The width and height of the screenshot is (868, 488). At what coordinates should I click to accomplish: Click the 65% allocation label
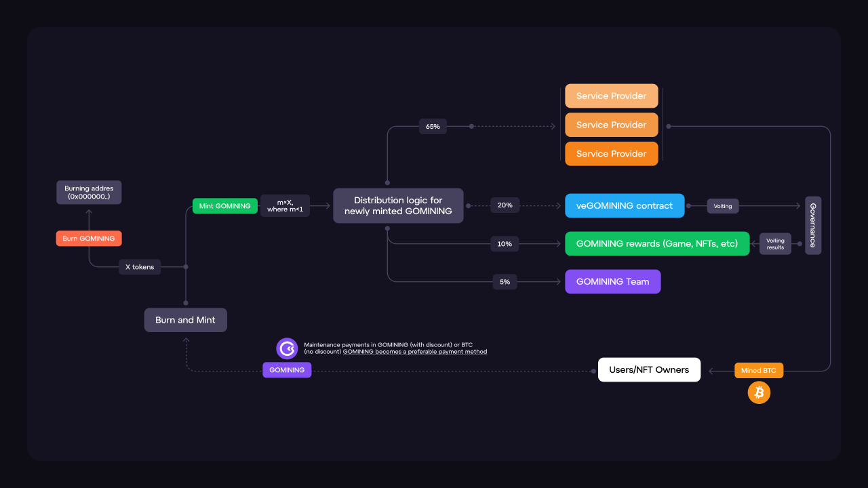(x=433, y=126)
